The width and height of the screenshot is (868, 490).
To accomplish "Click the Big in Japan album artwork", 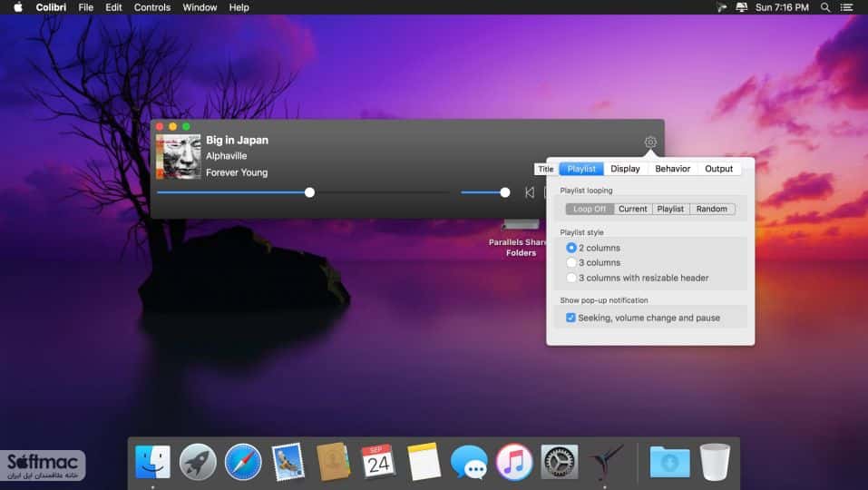I will tap(179, 156).
